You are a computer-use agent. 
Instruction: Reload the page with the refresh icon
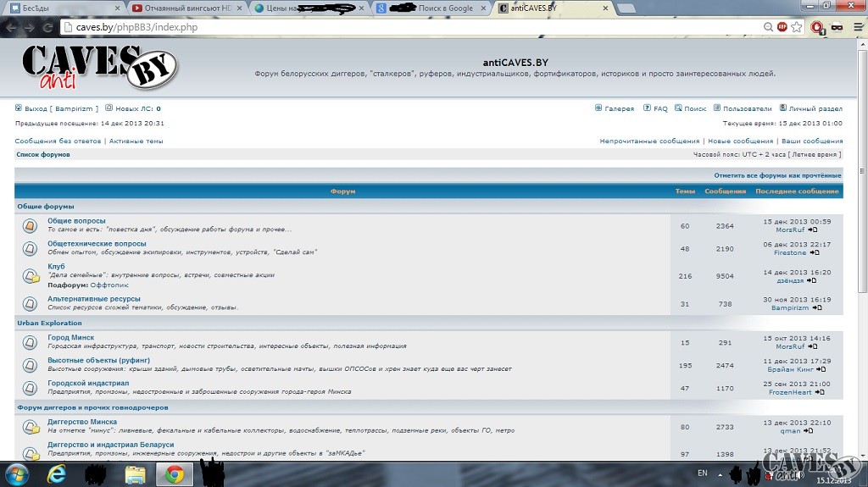tap(47, 27)
